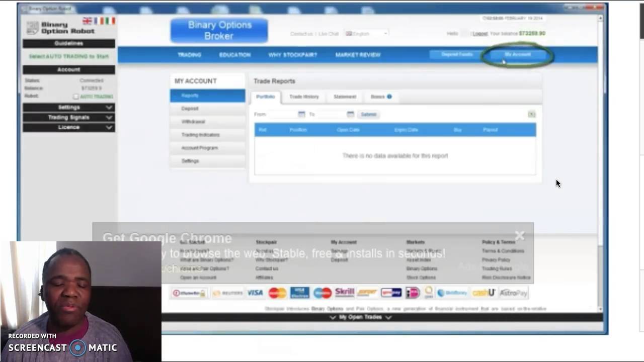The width and height of the screenshot is (644, 362).
Task: Click the Binary Option Robot logo
Action: [60, 28]
